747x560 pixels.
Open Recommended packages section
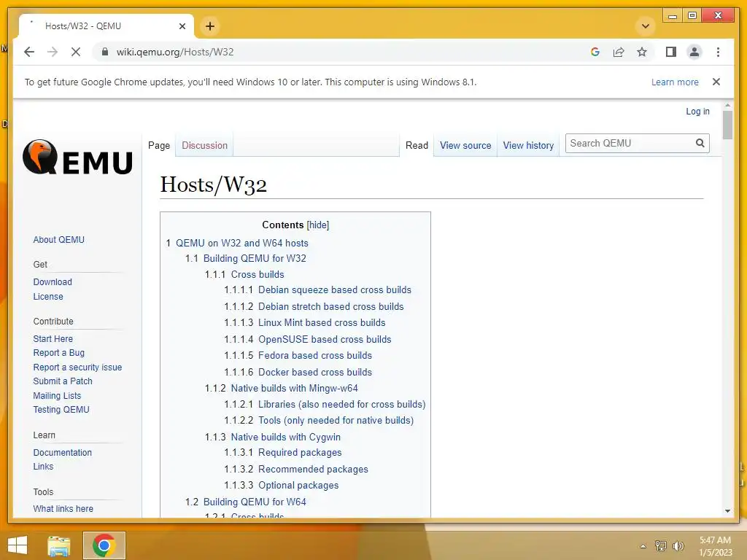pos(313,469)
